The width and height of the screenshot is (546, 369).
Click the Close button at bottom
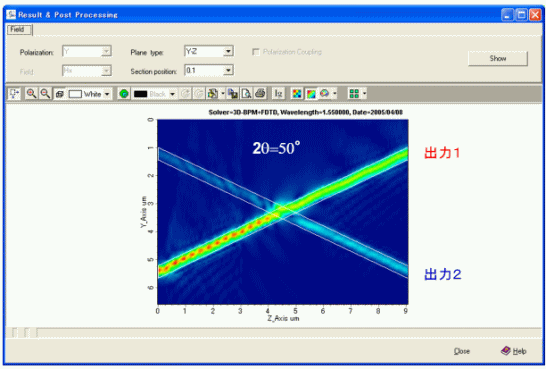coord(461,351)
